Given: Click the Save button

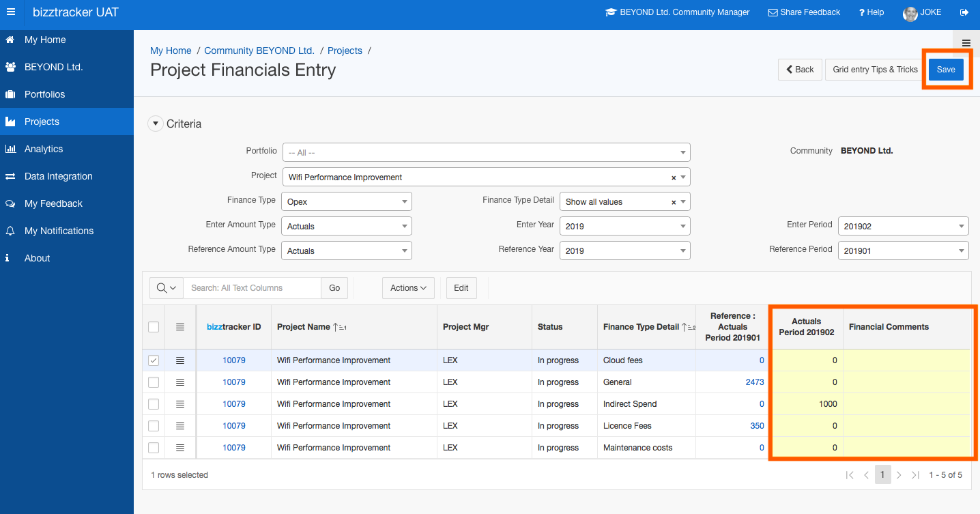Looking at the screenshot, I should (946, 70).
